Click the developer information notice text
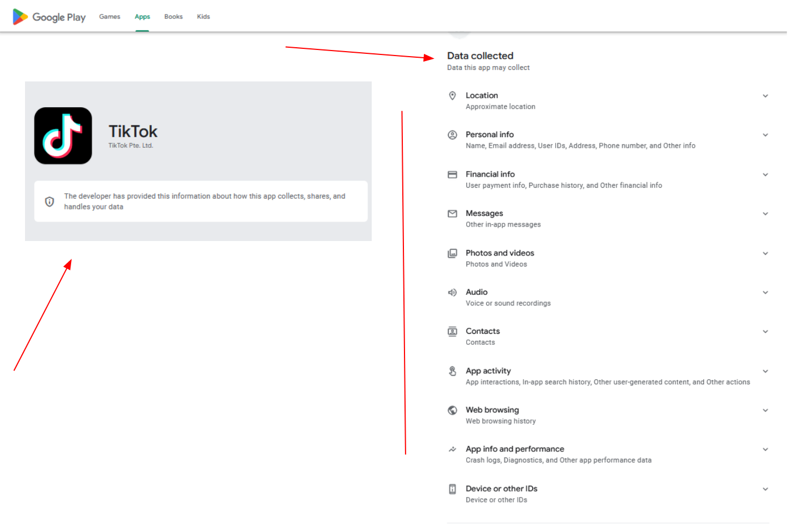 click(204, 201)
